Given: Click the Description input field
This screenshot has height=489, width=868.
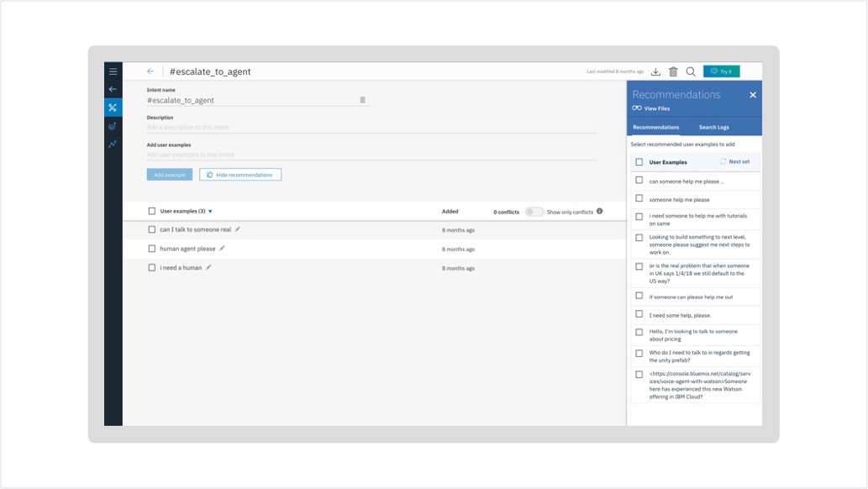Looking at the screenshot, I should 371,128.
